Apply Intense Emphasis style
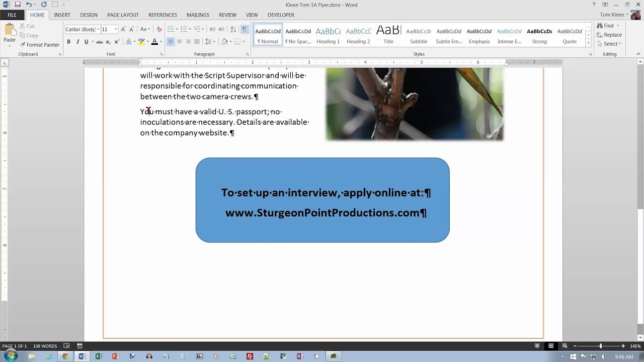The height and width of the screenshot is (362, 644). click(509, 35)
